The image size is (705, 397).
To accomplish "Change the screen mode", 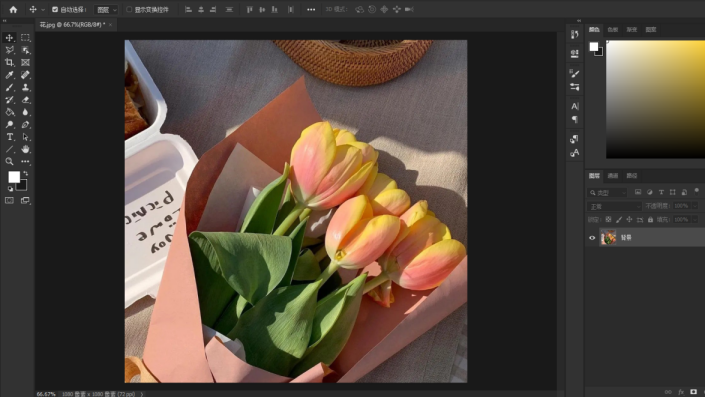I will (x=26, y=201).
